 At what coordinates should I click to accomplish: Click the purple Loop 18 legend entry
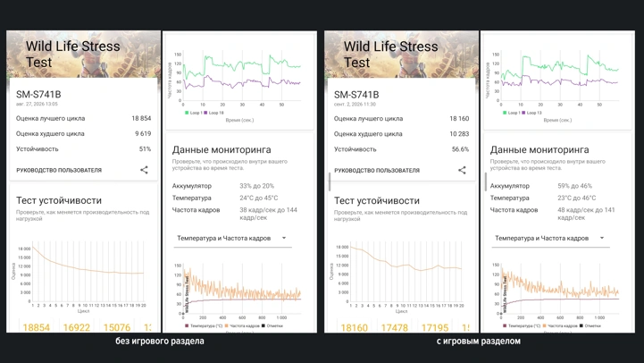tap(214, 113)
